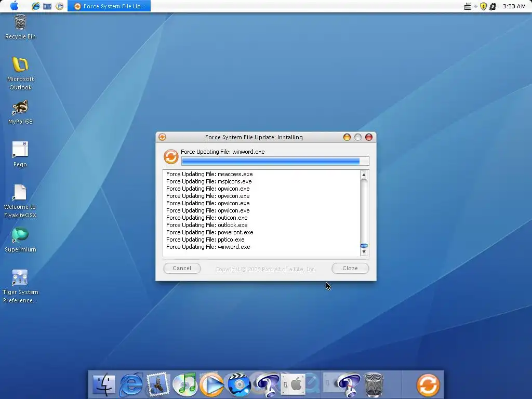Click last log line 'winword.exe' in list
Image resolution: width=532 pixels, height=399 pixels.
(x=208, y=247)
